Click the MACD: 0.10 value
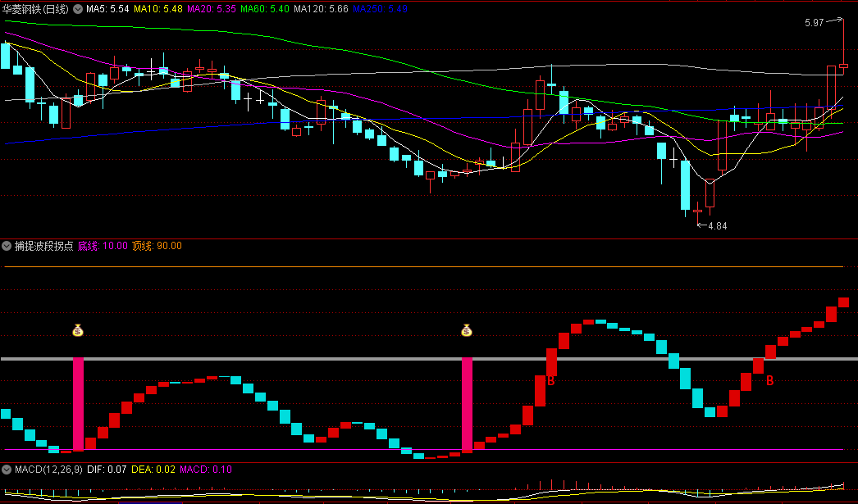Viewport: 858px width, 504px height. pos(206,469)
